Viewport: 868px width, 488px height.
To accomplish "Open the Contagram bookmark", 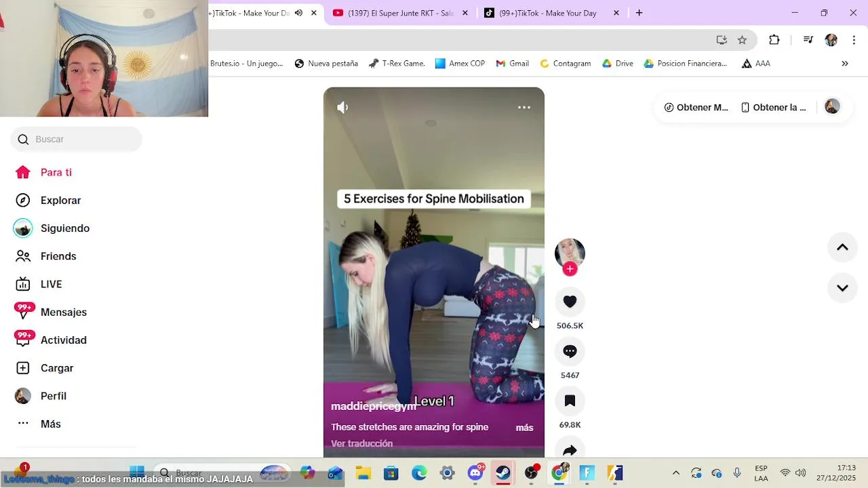I will [565, 64].
